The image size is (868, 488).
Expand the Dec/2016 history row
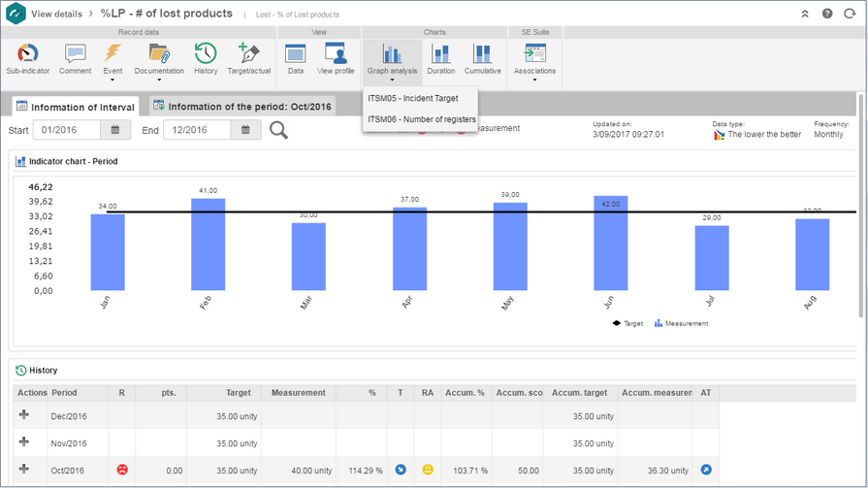click(24, 415)
